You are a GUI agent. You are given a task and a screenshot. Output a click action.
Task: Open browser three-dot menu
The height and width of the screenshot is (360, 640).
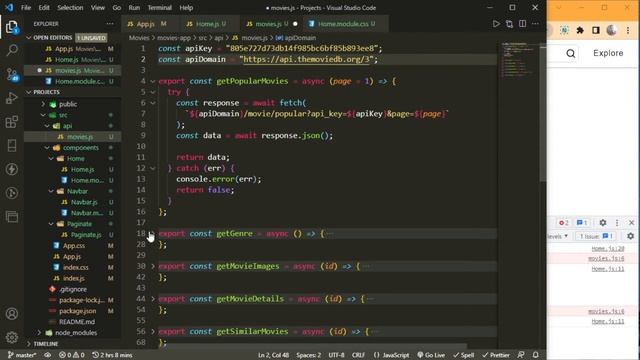(628, 30)
